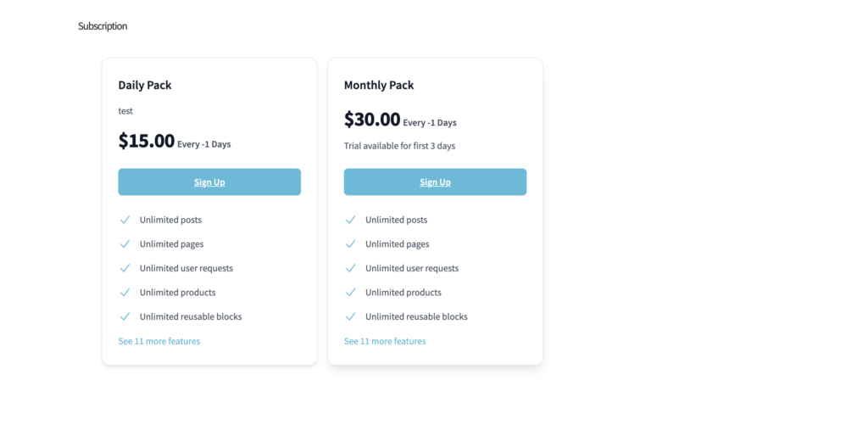This screenshot has width=868, height=425.
Task: Click checkmark beside Unlimited pages in Monthly Pack
Action: tap(350, 244)
